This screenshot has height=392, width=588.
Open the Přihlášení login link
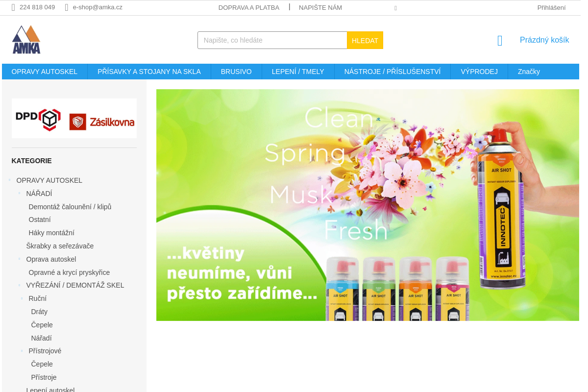point(551,7)
